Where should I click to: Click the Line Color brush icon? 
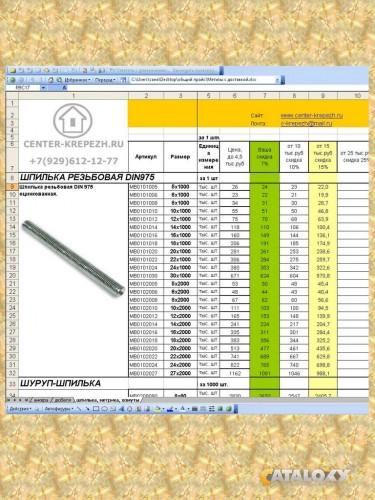[170, 409]
